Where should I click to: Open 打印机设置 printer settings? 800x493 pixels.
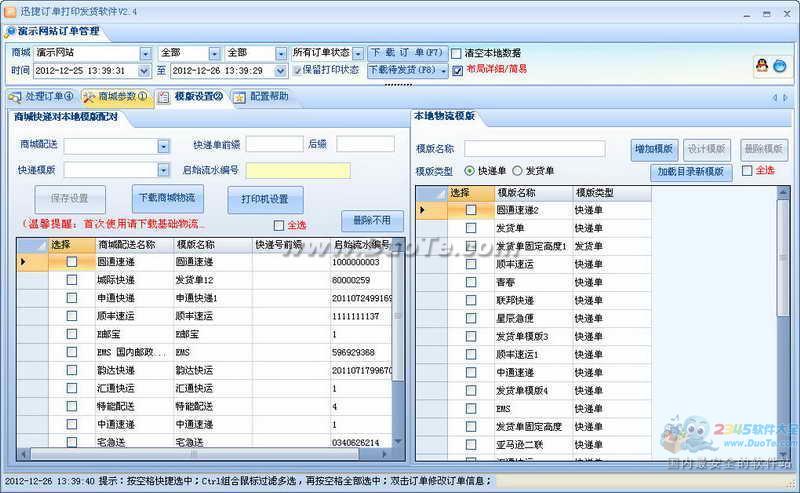click(x=265, y=200)
